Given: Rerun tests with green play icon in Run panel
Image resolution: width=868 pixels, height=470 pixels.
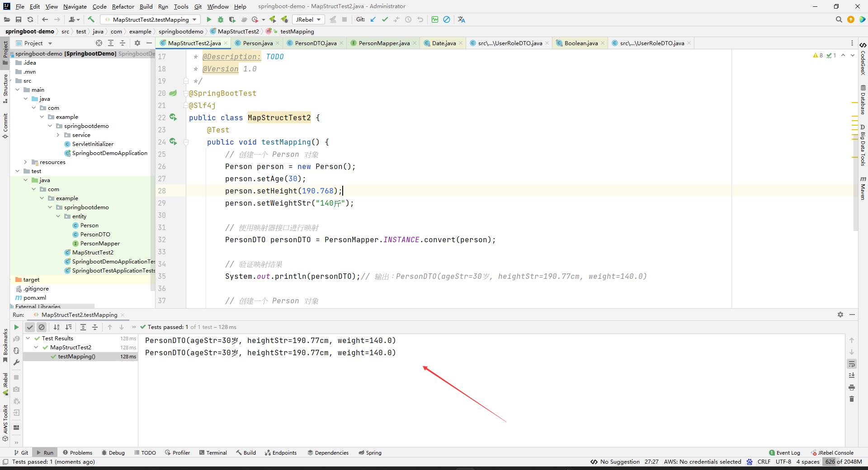Looking at the screenshot, I should (16, 327).
